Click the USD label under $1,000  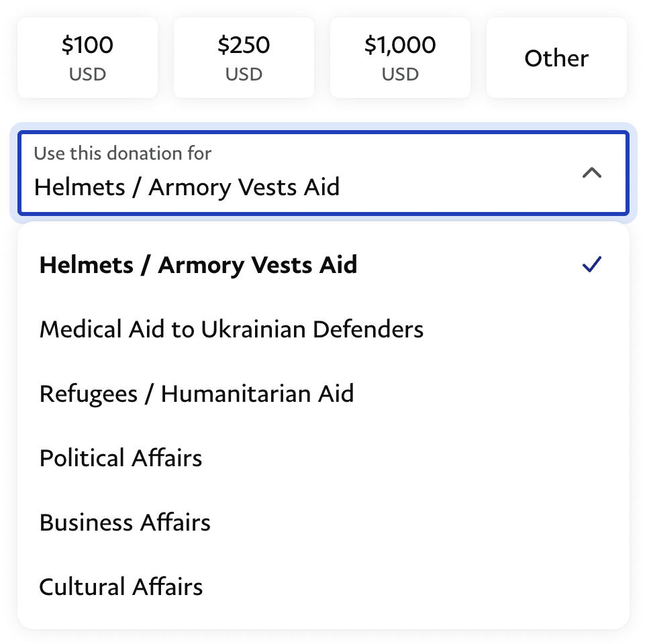(400, 74)
